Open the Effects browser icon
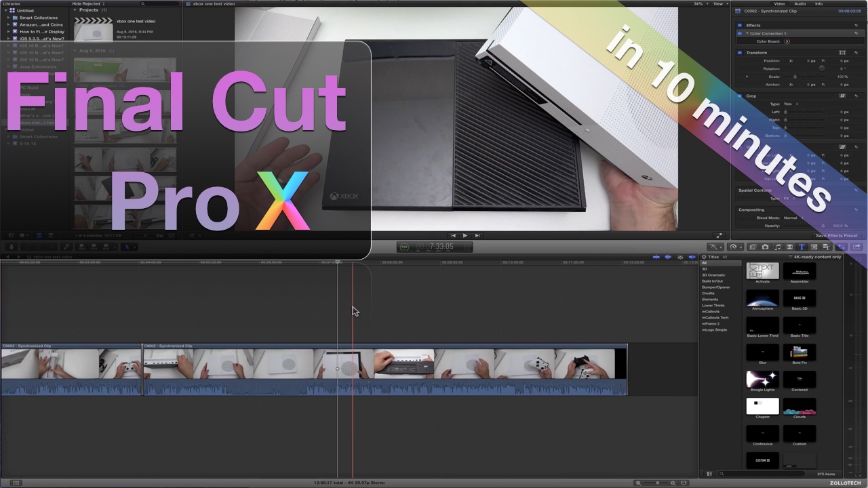 pyautogui.click(x=753, y=247)
